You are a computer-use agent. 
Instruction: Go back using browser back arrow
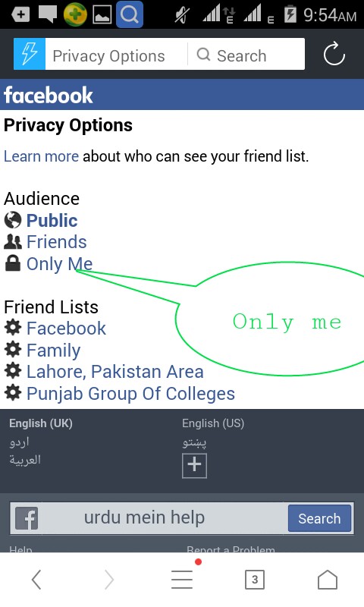[36, 580]
